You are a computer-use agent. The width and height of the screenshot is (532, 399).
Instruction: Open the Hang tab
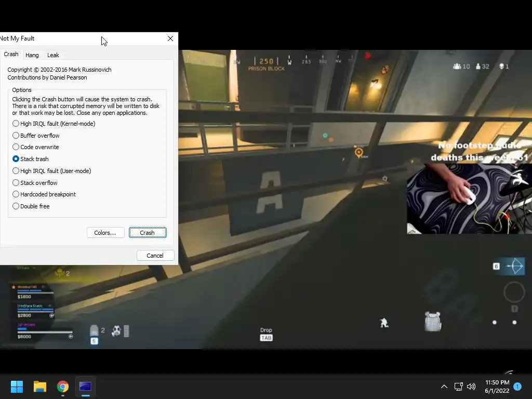pyautogui.click(x=32, y=55)
